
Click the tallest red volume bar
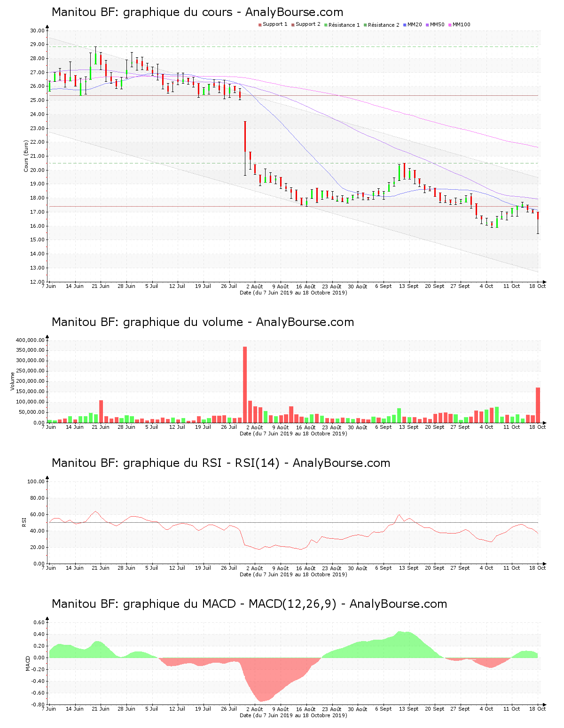[245, 384]
